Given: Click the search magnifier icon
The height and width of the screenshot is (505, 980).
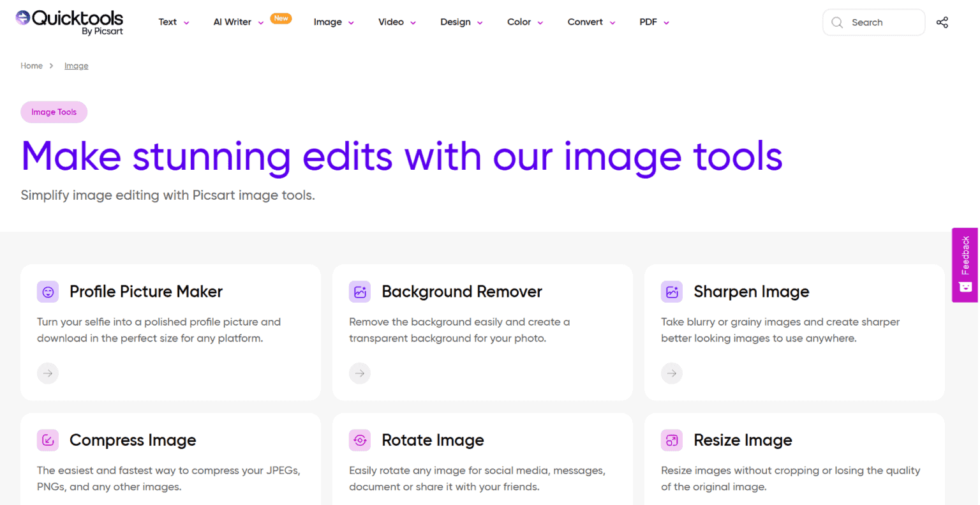Looking at the screenshot, I should [837, 22].
